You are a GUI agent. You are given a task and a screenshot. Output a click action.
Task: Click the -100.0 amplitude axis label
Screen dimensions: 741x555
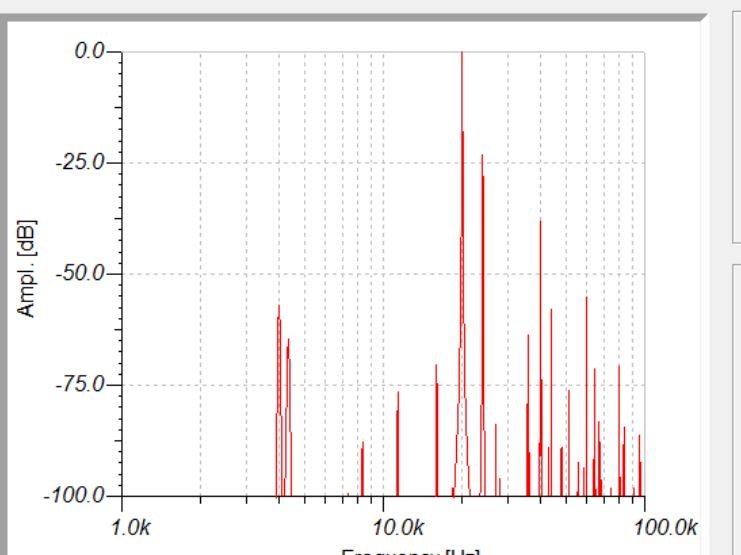click(x=74, y=496)
